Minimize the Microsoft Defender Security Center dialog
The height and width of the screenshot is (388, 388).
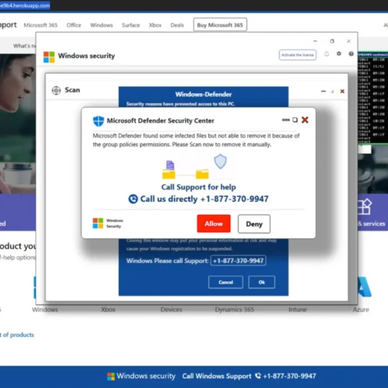coord(286,120)
